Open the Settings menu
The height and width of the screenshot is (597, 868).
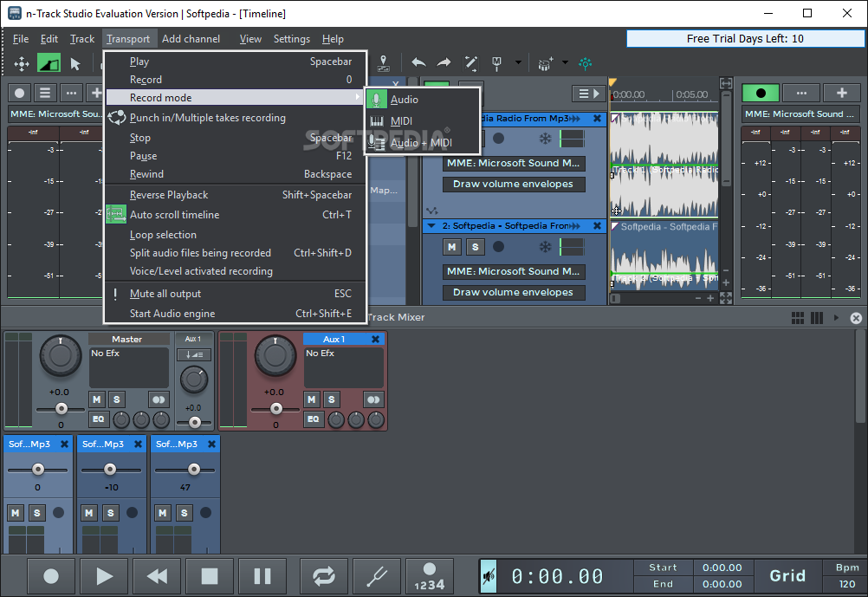point(292,39)
